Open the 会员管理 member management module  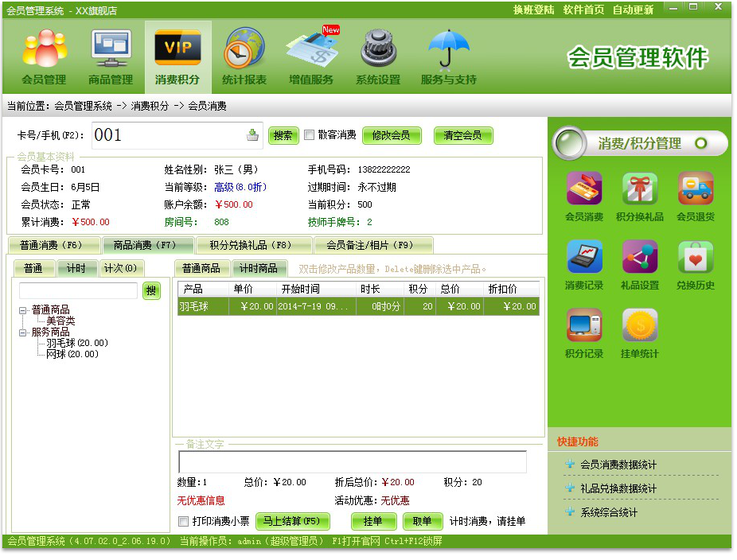pos(44,56)
